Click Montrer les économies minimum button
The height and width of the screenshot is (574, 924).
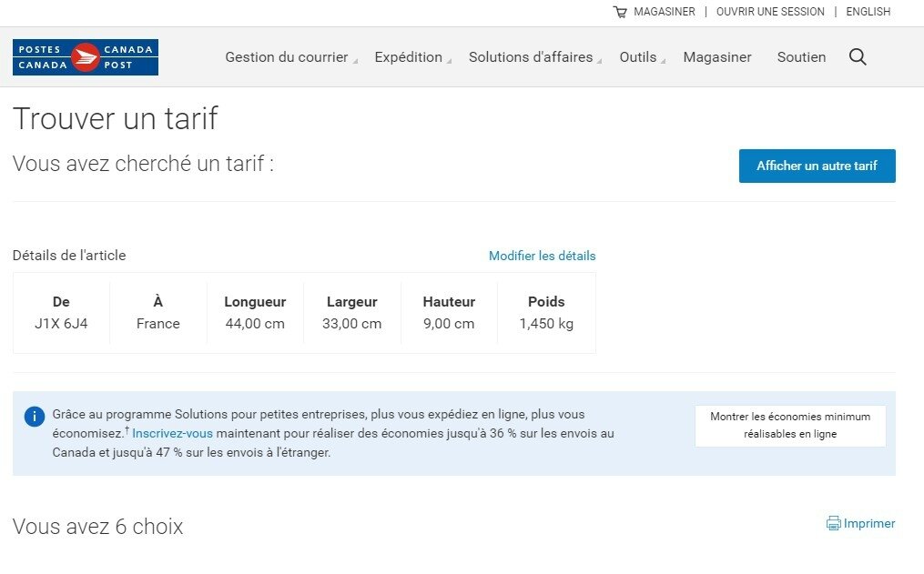point(790,426)
